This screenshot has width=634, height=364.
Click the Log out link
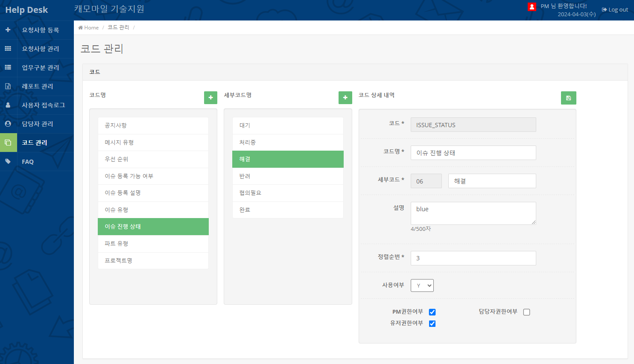tap(615, 10)
